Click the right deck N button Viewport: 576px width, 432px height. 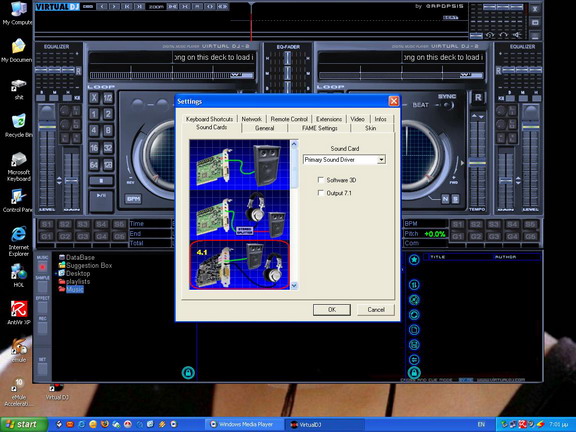pyautogui.click(x=445, y=199)
